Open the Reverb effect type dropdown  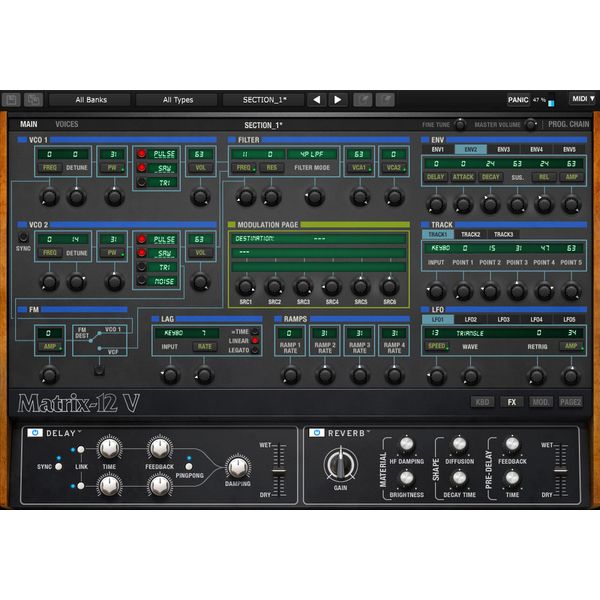coord(348,433)
